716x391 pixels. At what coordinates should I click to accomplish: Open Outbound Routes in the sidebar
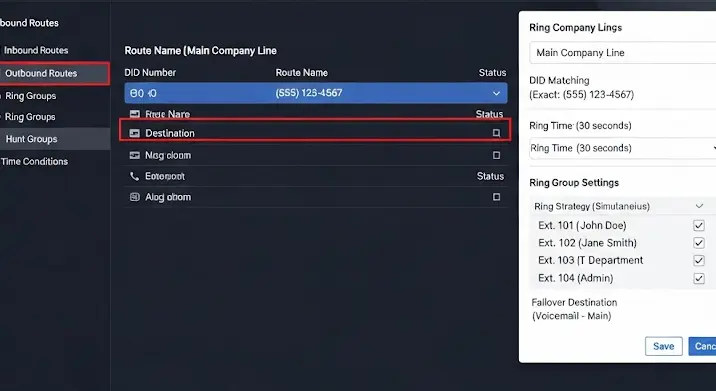(54, 74)
